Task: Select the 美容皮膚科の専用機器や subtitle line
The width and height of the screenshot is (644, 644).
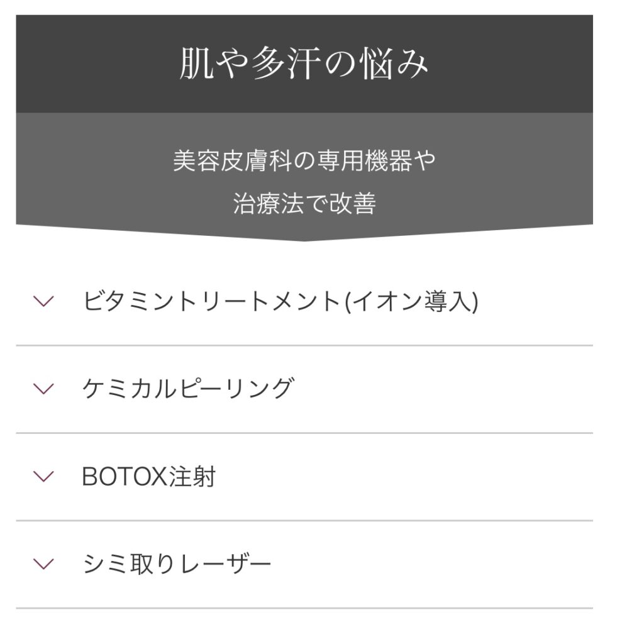Action: (x=304, y=160)
